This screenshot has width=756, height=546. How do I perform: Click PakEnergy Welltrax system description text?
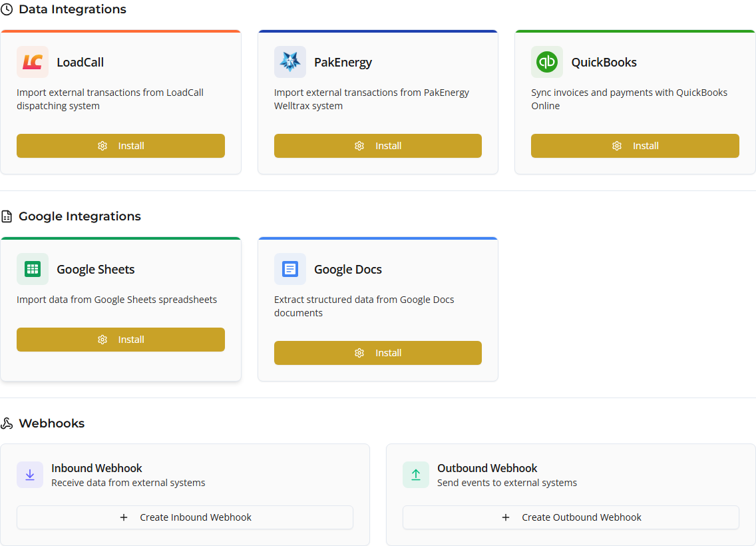coord(372,99)
